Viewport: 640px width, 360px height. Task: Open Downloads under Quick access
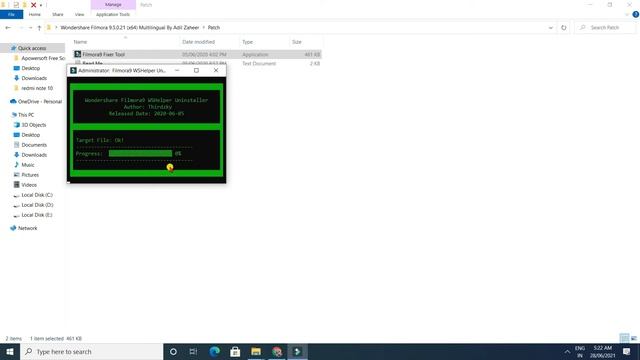pyautogui.click(x=34, y=78)
